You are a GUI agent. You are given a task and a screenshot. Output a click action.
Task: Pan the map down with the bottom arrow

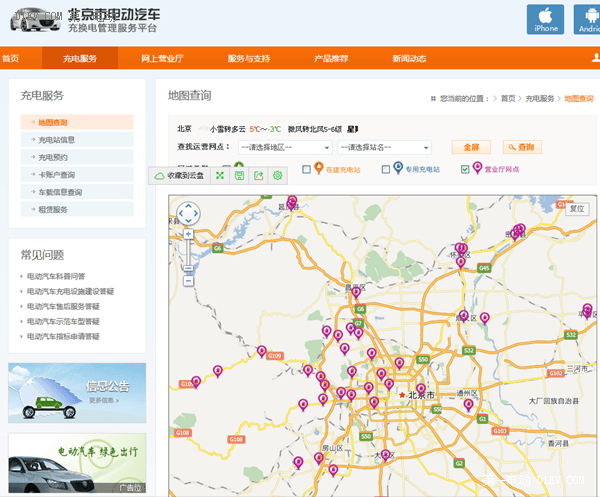point(188,221)
